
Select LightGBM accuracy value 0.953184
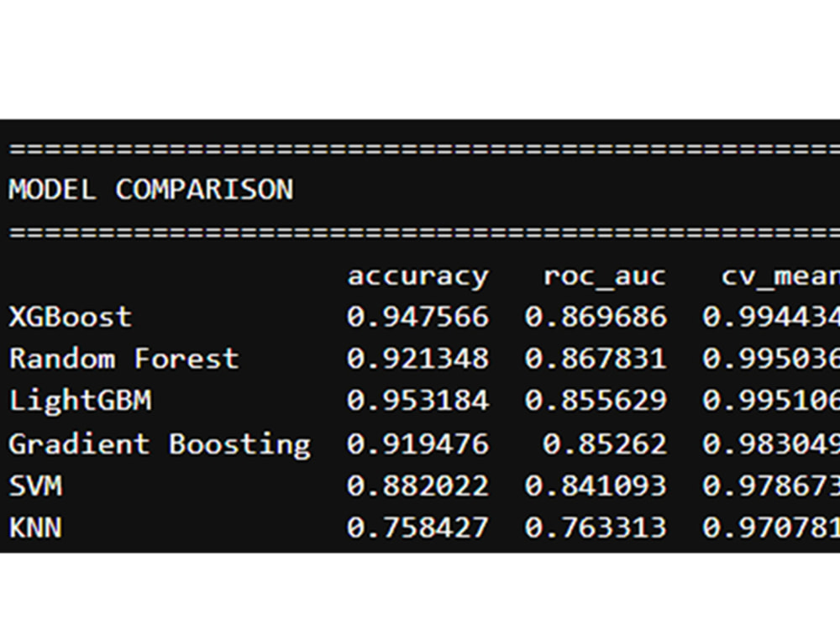point(417,401)
